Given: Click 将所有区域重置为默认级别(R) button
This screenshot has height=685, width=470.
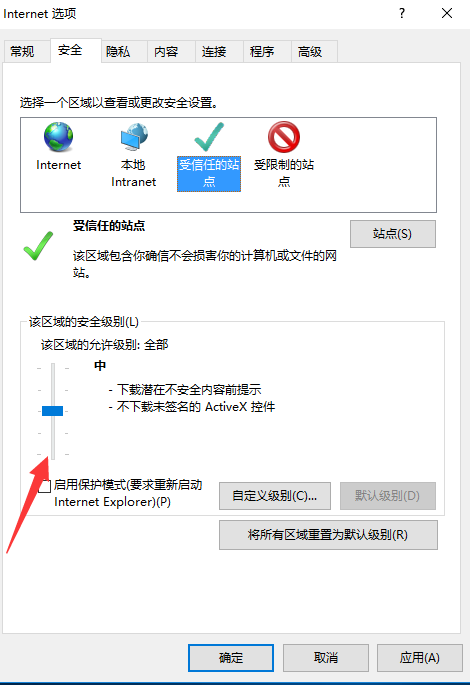Looking at the screenshot, I should pos(328,535).
